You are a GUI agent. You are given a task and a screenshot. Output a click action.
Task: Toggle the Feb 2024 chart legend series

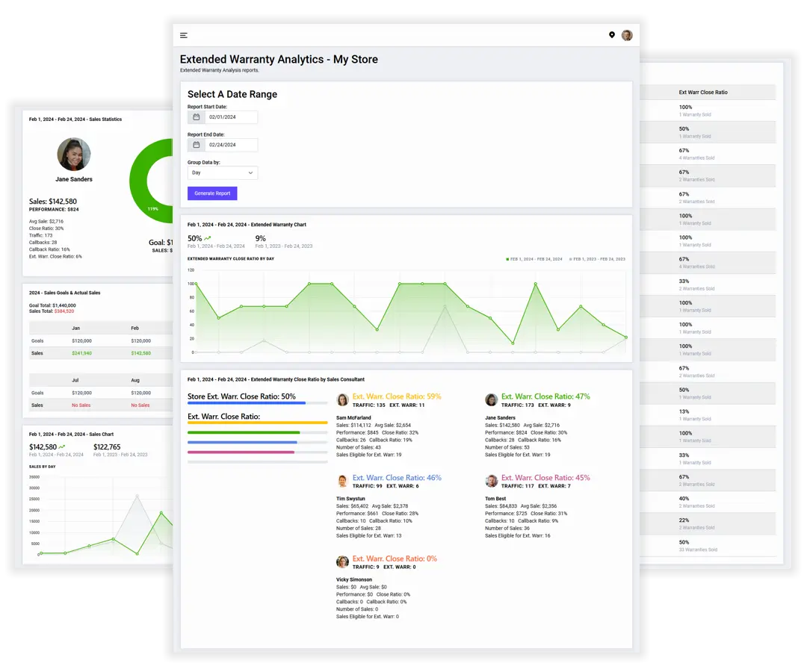pyautogui.click(x=534, y=259)
